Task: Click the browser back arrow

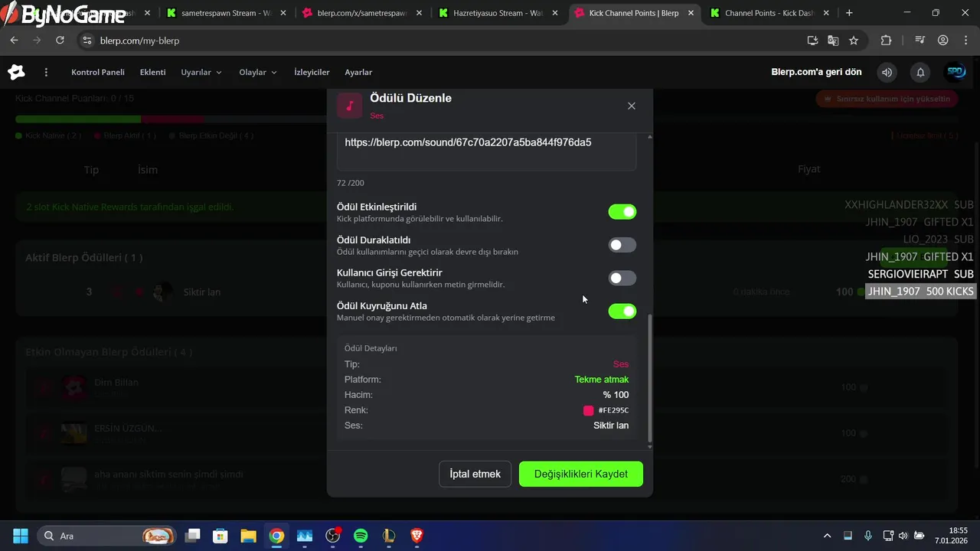Action: pos(14,40)
